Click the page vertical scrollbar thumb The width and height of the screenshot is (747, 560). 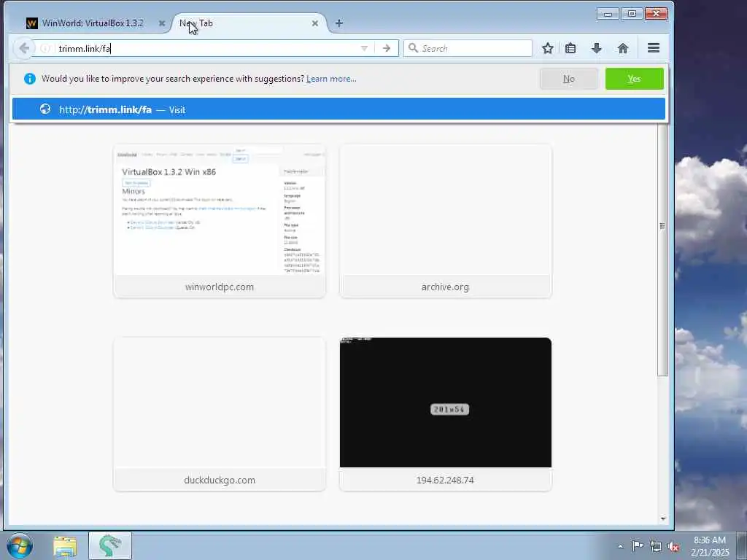pos(662,250)
